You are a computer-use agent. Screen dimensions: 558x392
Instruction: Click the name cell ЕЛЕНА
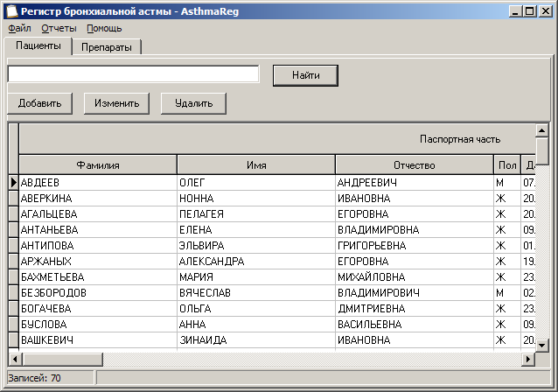pos(256,229)
